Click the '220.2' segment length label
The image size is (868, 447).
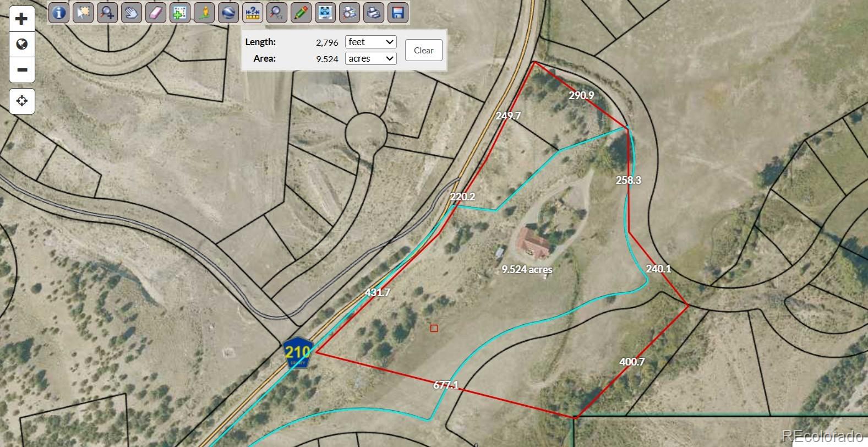tap(462, 197)
